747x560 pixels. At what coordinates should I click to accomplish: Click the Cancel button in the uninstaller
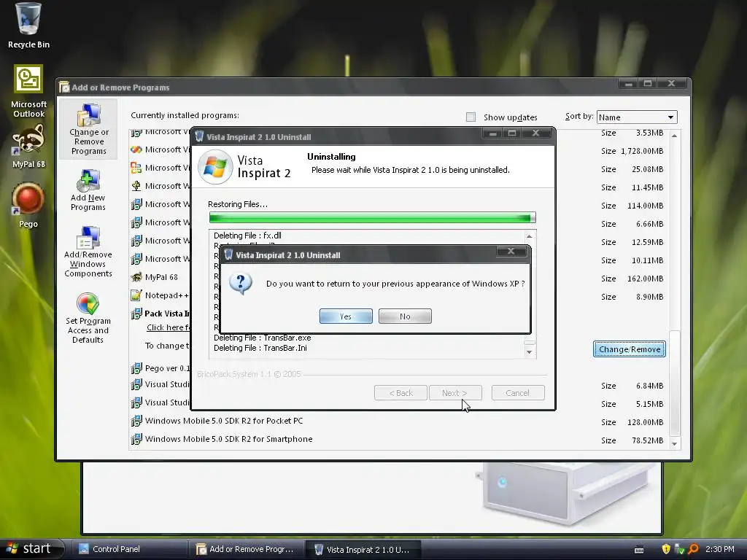tap(518, 393)
